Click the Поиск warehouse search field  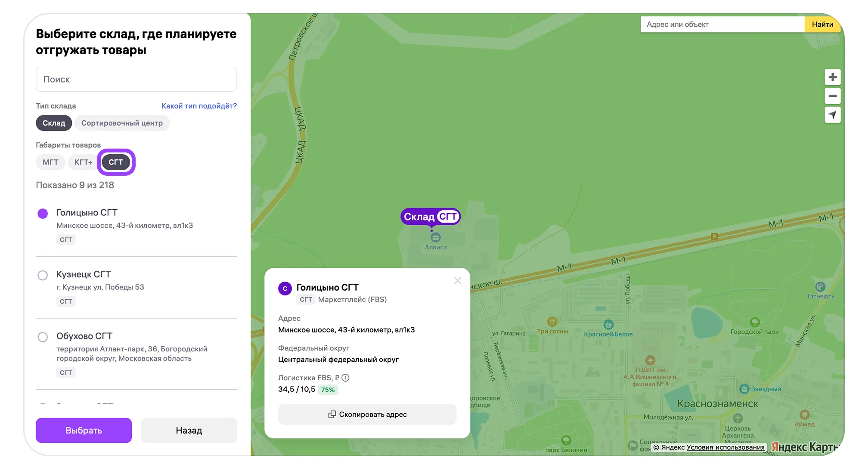pos(136,79)
